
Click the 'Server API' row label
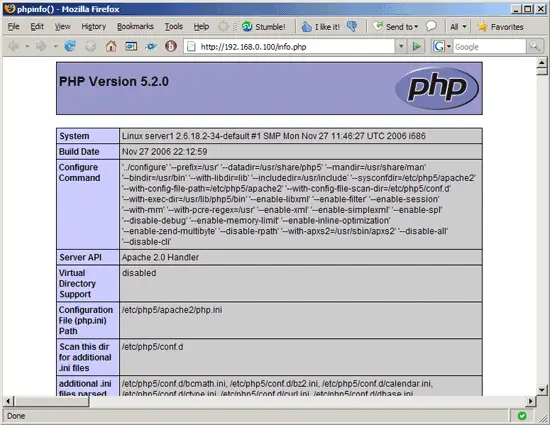(x=80, y=257)
